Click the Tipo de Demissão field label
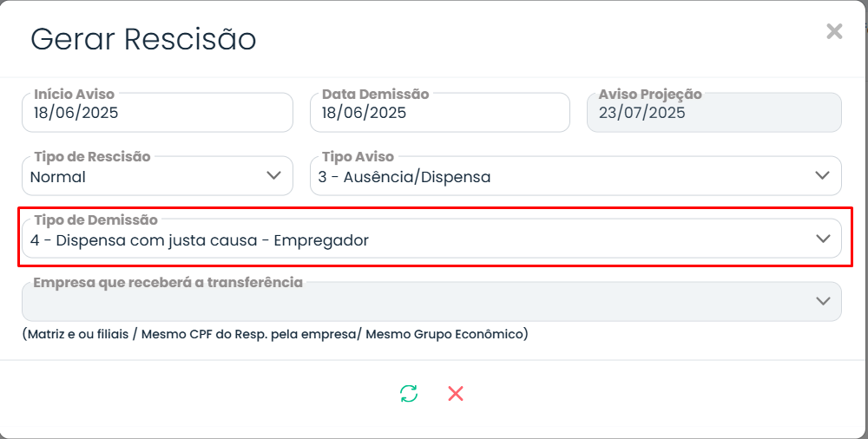Screen dimensions: 868x439 95,219
